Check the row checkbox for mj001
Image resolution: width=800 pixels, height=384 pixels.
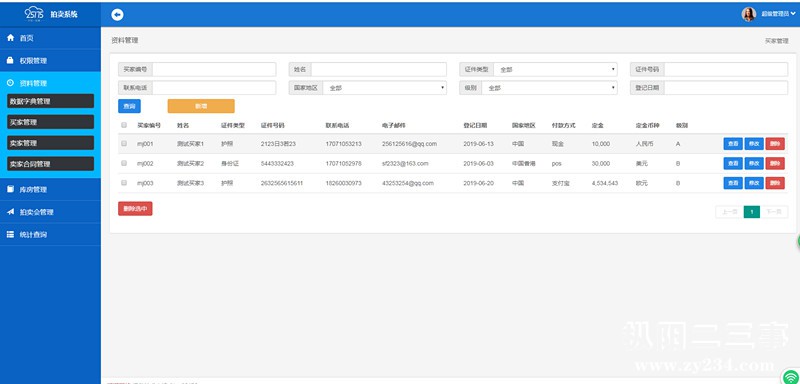click(x=123, y=144)
